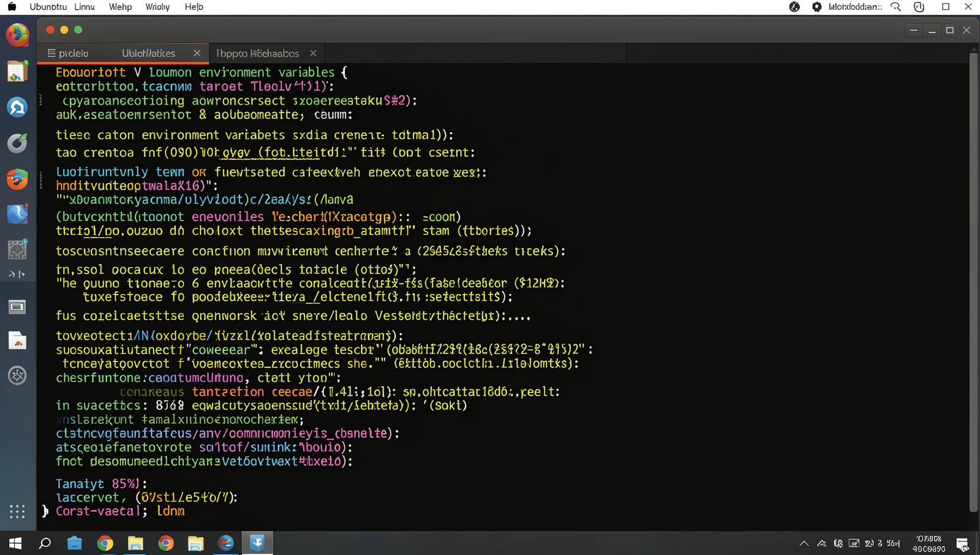Click the magnifier search icon in top bar

[895, 7]
